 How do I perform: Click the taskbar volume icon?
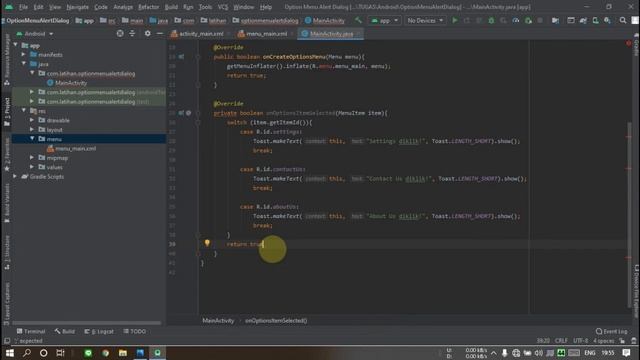[x=538, y=353]
